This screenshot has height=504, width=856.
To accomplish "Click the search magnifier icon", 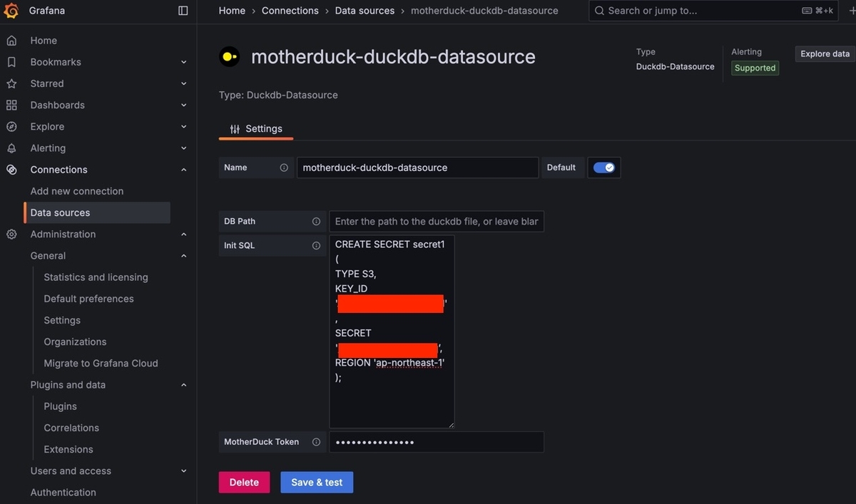I will point(599,11).
